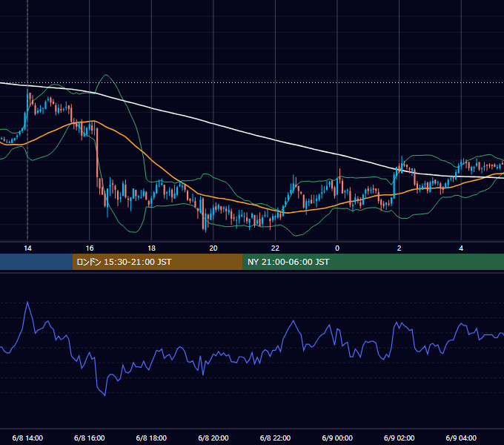Click the 6/8 14:00 date label

click(x=27, y=438)
